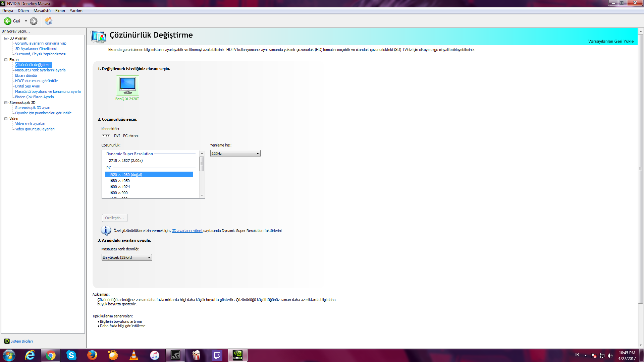The image size is (644, 362).
Task: Open the Yardım menu
Action: click(76, 11)
